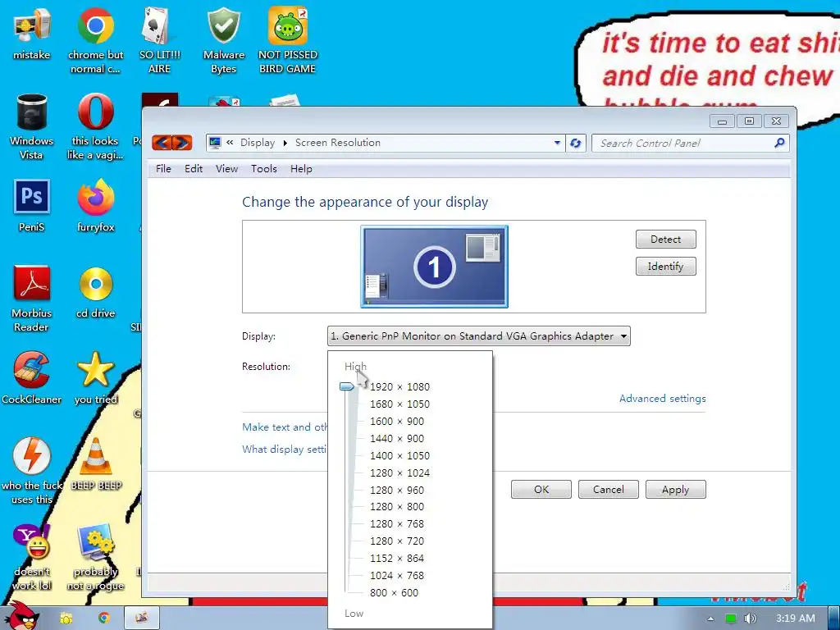The width and height of the screenshot is (840, 630).
Task: Choose 1920 × 1080 resolution label
Action: (x=399, y=387)
